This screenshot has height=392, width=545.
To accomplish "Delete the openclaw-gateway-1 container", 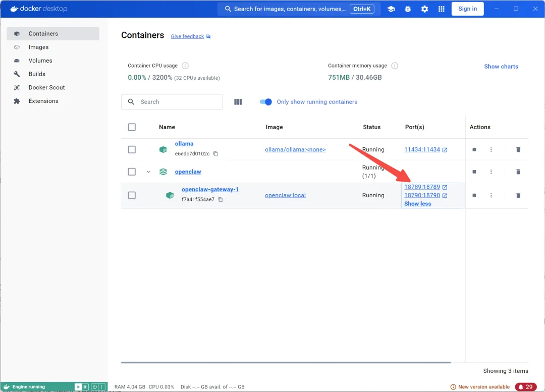I will click(x=518, y=195).
